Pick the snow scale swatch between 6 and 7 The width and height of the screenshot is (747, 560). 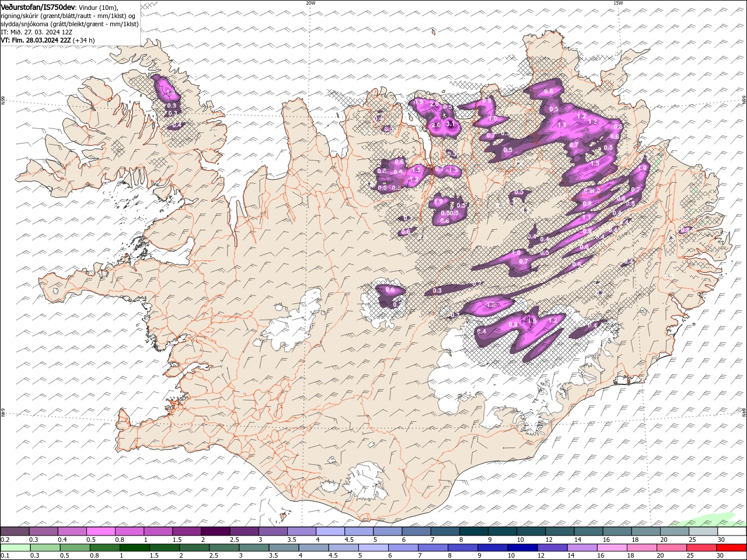click(417, 531)
